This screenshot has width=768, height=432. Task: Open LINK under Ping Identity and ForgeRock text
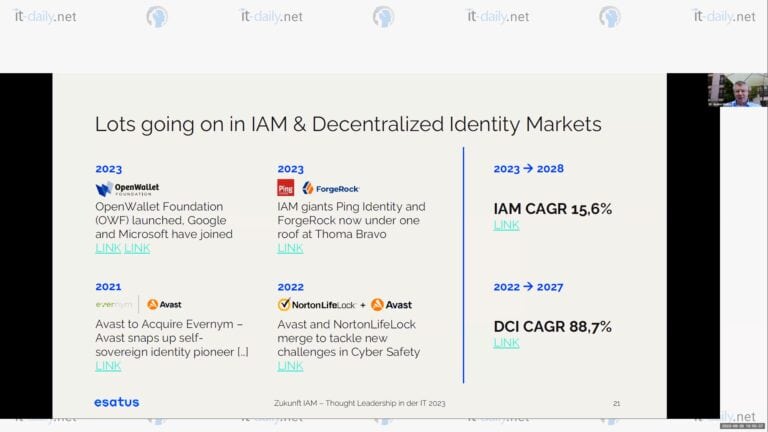290,248
